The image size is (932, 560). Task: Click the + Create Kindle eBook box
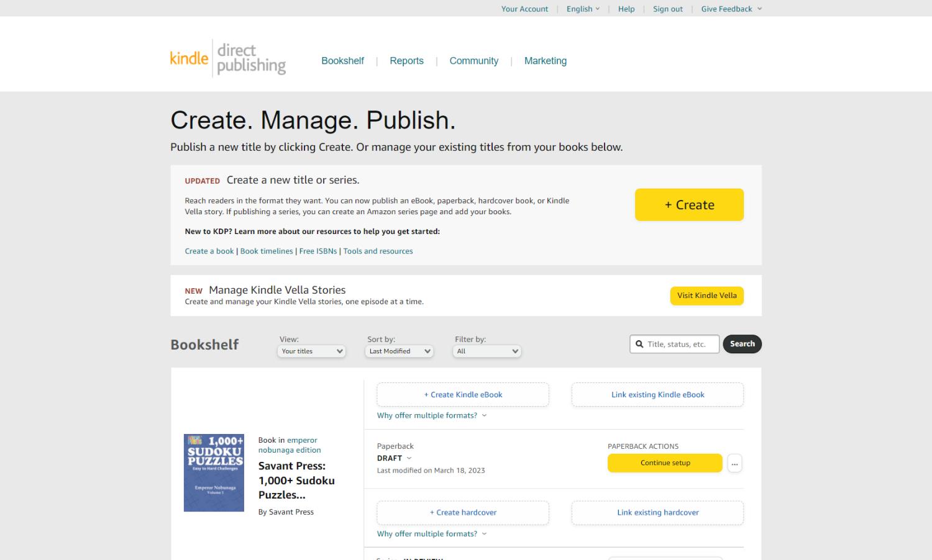pyautogui.click(x=463, y=395)
